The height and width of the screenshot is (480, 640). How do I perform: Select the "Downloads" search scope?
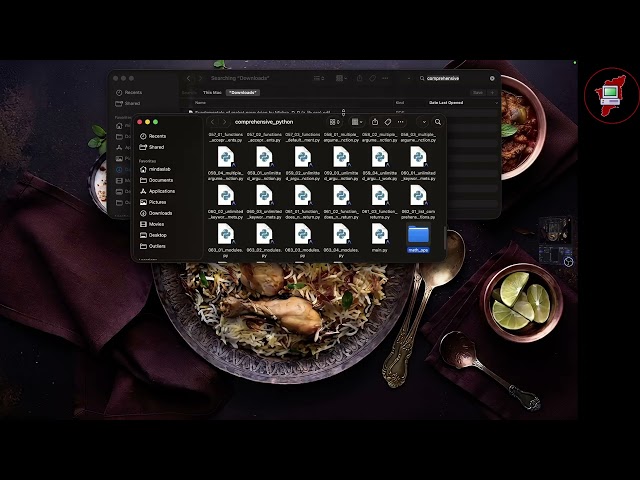coord(243,93)
